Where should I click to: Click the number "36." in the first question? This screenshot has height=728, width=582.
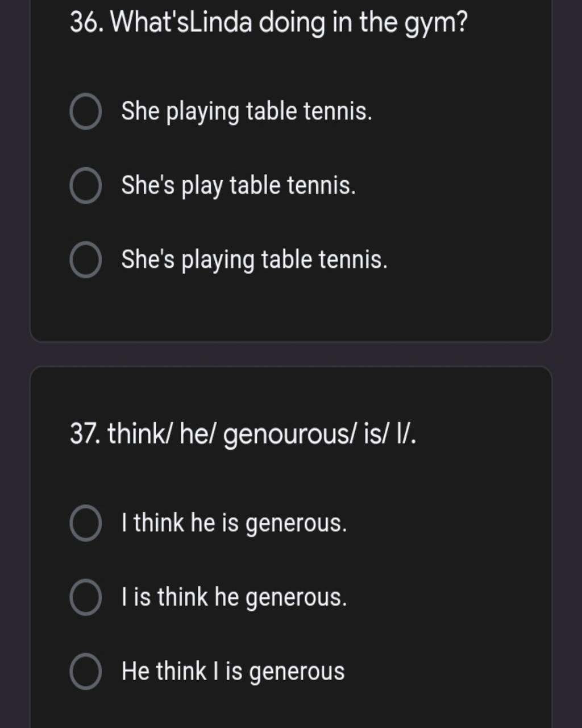tap(87, 23)
